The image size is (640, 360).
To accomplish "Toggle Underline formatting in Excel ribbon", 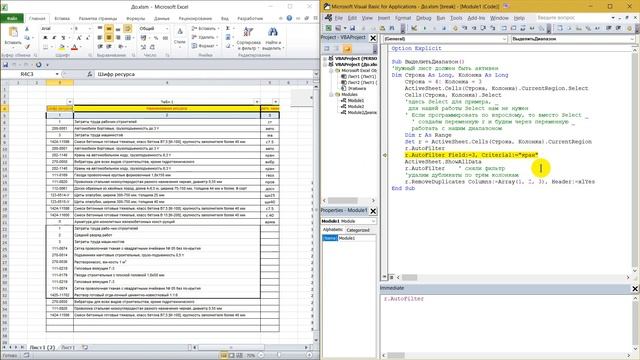I will click(x=63, y=38).
